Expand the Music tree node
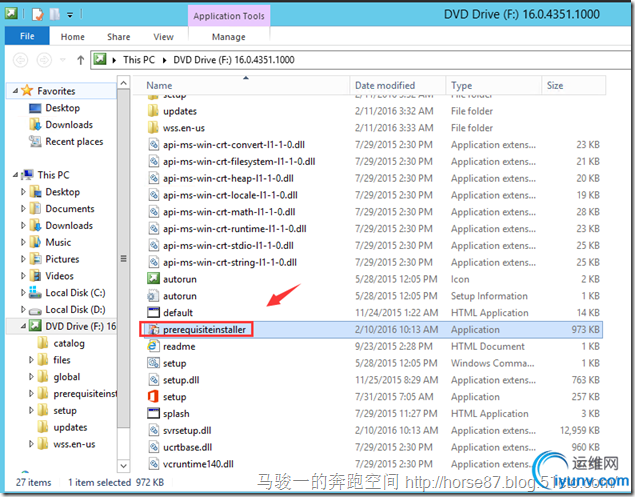Viewport: 635px width, 497px height. [23, 242]
